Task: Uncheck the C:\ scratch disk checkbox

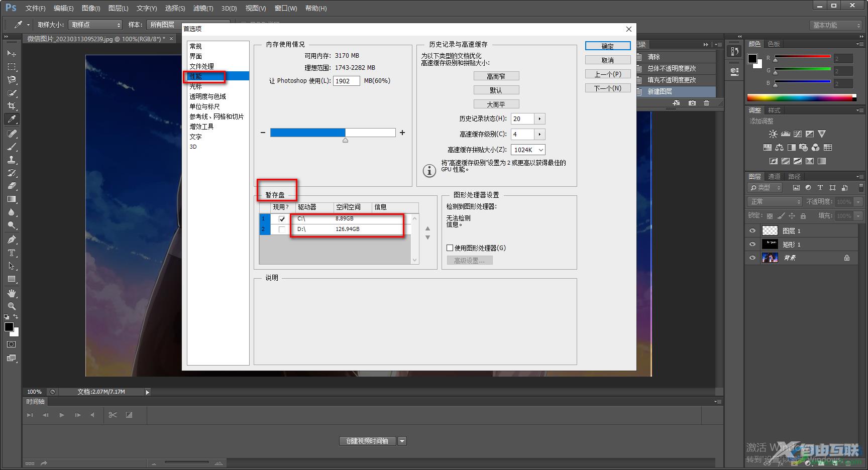Action: (282, 219)
